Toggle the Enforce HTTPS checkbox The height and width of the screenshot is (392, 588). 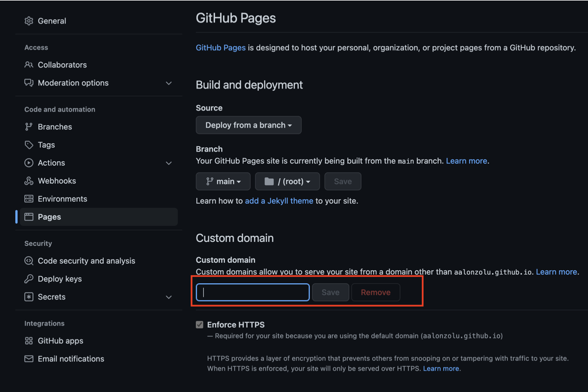pos(200,324)
